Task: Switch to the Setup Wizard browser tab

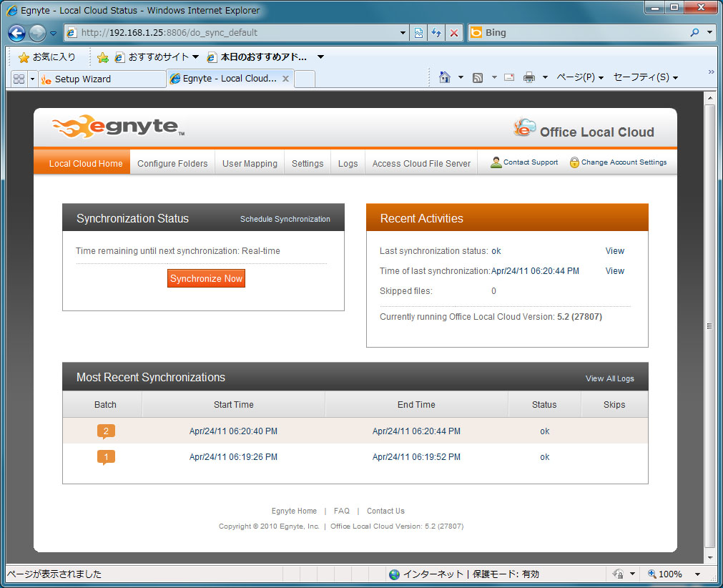Action: point(100,79)
